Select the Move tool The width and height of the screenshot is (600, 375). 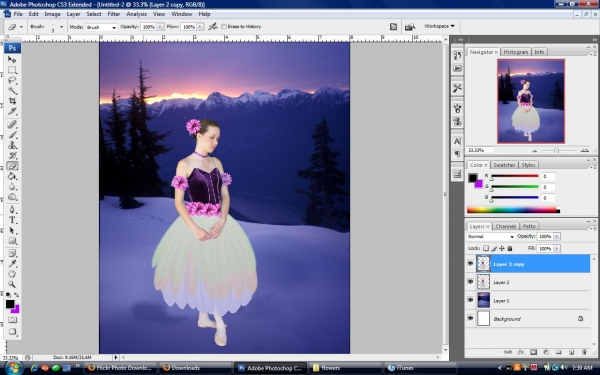click(x=12, y=60)
